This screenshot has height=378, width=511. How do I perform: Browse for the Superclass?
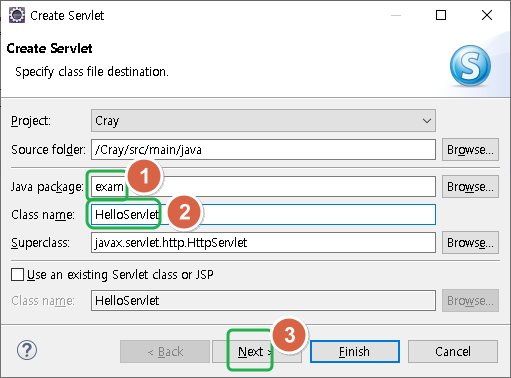[470, 242]
